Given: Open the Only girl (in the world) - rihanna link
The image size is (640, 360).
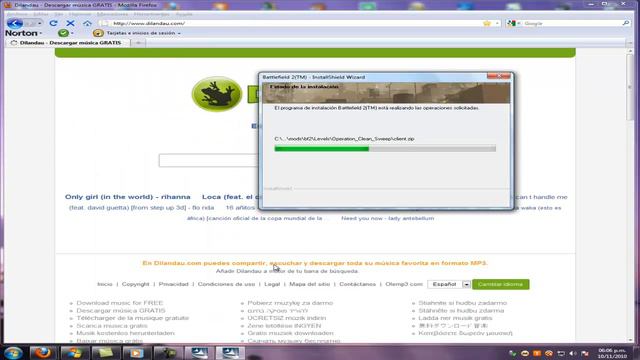Looking at the screenshot, I should [x=128, y=197].
